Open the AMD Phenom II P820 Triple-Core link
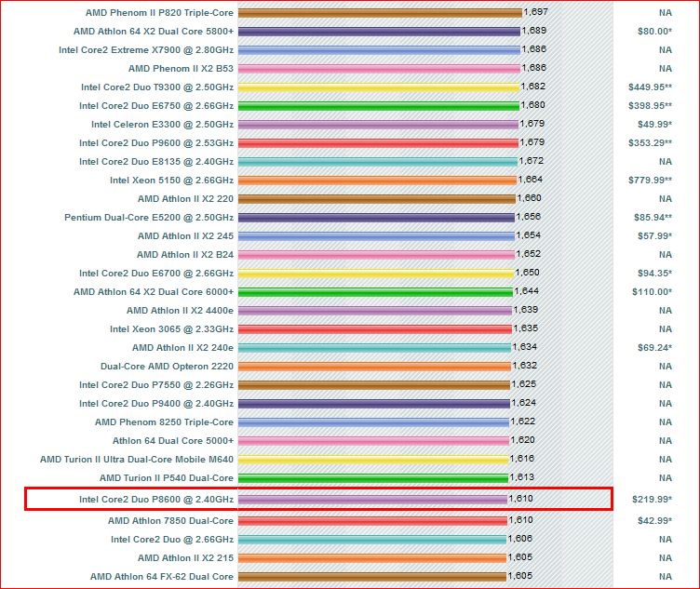Screen dimensions: 700x589 (x=159, y=13)
